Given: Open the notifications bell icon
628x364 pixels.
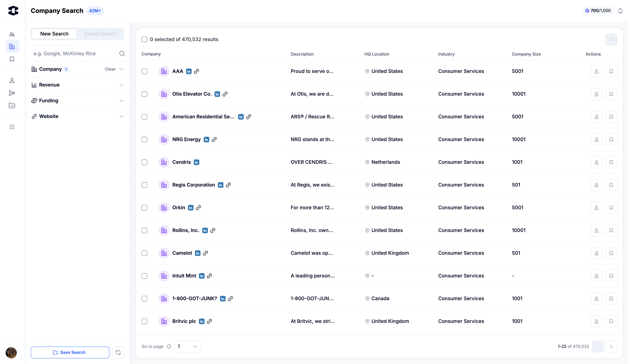Looking at the screenshot, I should pos(620,11).
